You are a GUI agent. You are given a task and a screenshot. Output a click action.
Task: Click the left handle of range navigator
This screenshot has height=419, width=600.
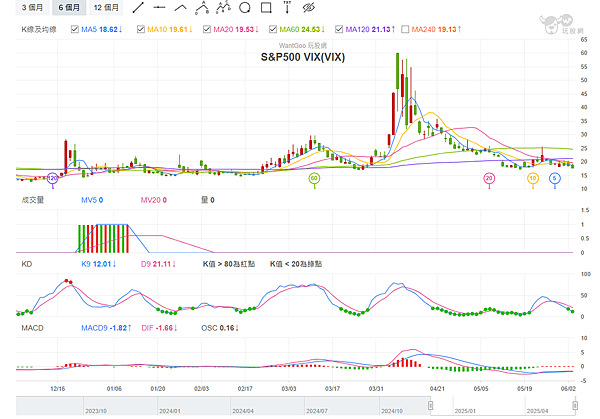(430, 405)
